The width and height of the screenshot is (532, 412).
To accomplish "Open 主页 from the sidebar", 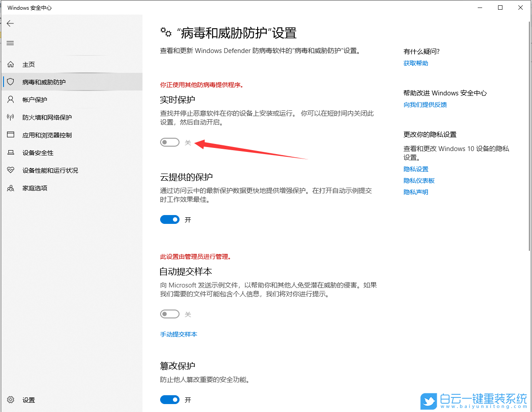I will point(29,64).
